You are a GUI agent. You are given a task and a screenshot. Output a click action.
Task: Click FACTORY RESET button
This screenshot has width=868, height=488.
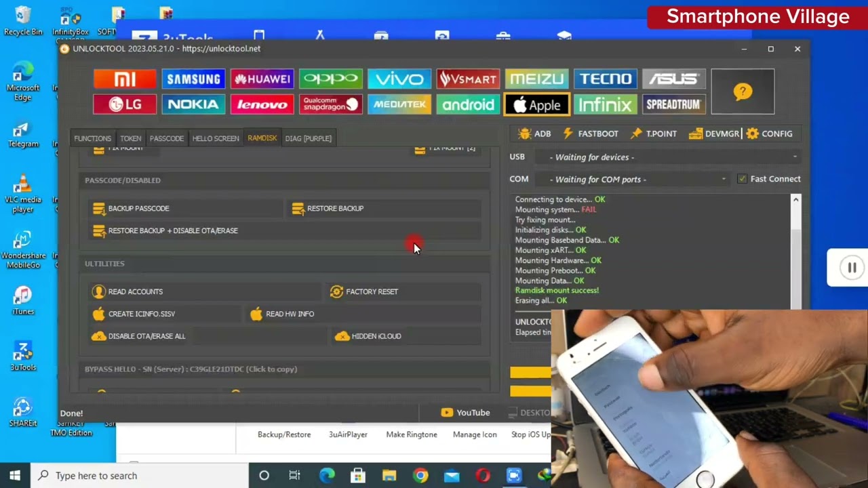403,292
